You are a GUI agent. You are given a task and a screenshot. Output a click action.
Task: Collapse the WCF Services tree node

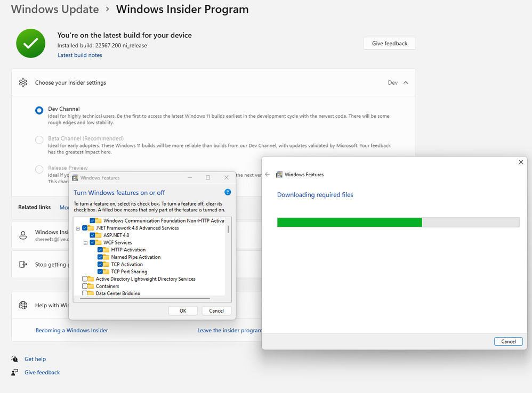pos(85,243)
